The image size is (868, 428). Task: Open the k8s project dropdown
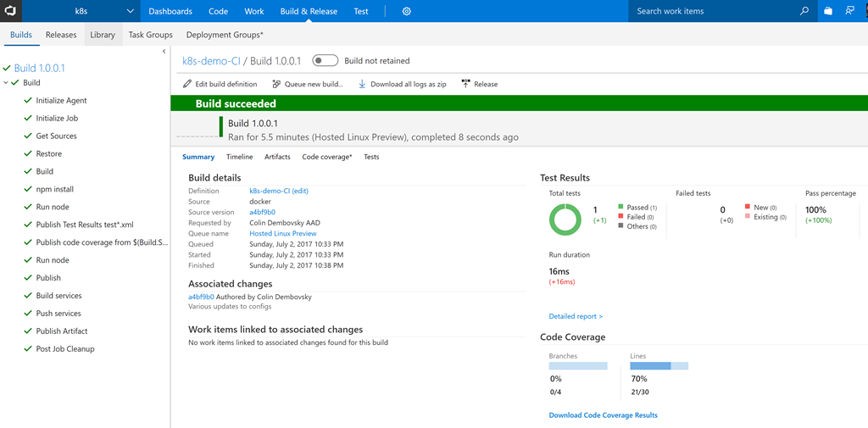(x=130, y=12)
